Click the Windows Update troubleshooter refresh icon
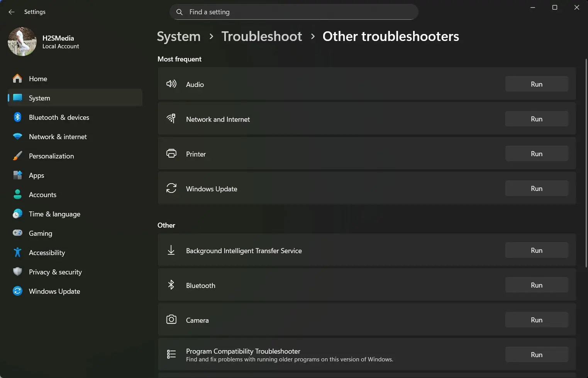588x378 pixels. point(171,188)
